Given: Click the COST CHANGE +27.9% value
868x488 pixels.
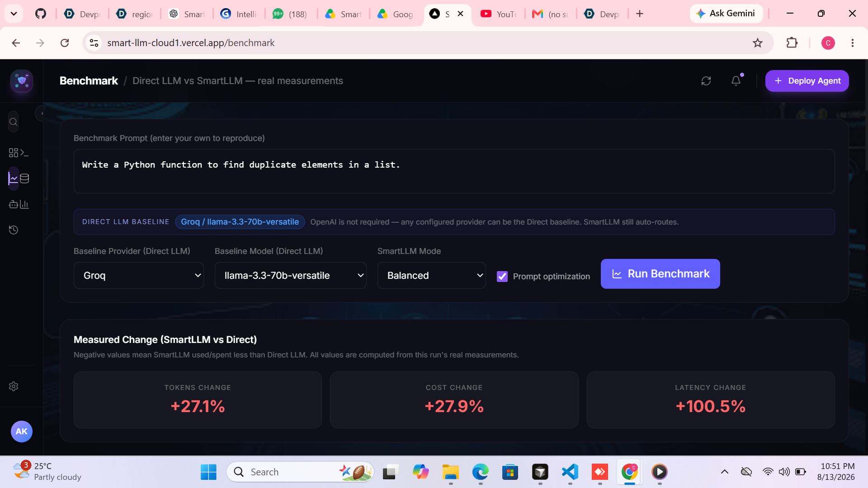Looking at the screenshot, I should click(x=454, y=406).
